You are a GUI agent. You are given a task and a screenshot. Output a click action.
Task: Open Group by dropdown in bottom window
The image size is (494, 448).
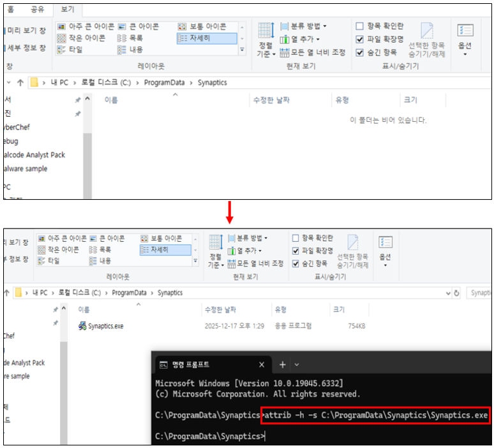click(248, 238)
